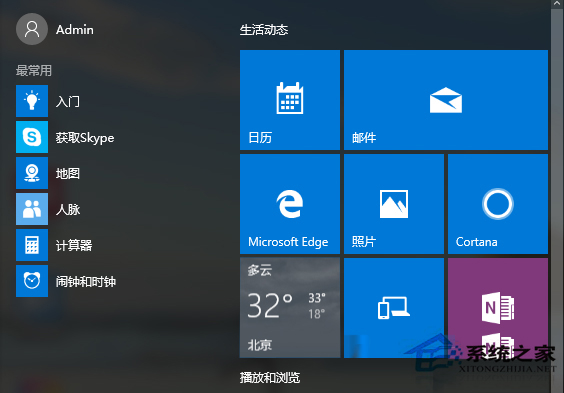
Task: Open the 北京 weather tile
Action: click(290, 308)
